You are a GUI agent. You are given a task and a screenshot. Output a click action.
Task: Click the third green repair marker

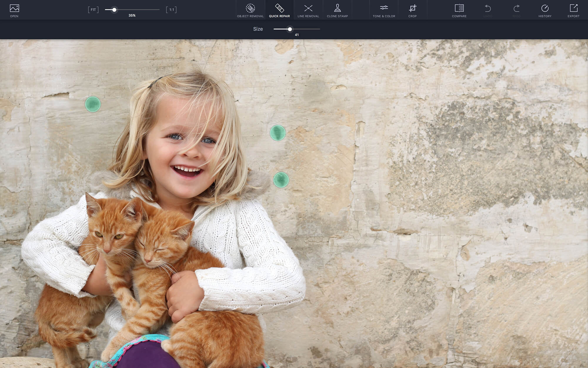pyautogui.click(x=280, y=179)
